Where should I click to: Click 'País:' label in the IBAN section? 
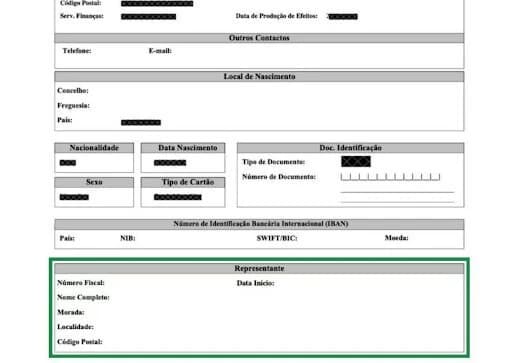(x=67, y=238)
